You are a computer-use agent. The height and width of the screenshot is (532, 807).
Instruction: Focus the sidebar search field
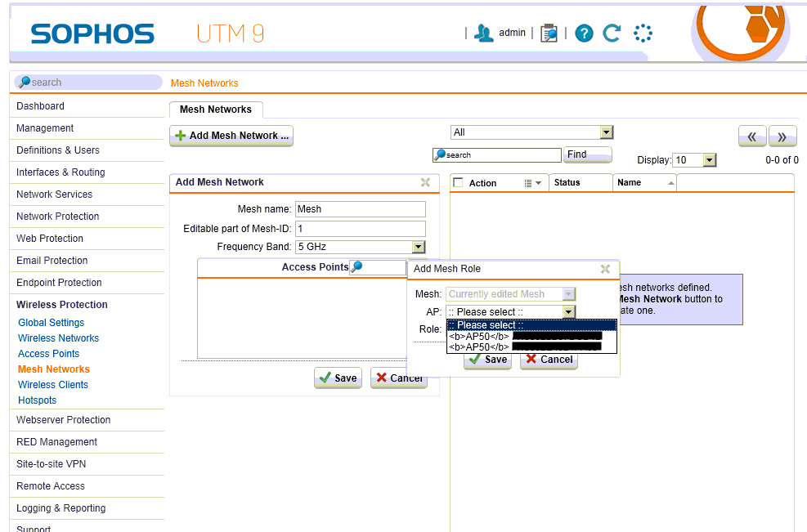[88, 82]
